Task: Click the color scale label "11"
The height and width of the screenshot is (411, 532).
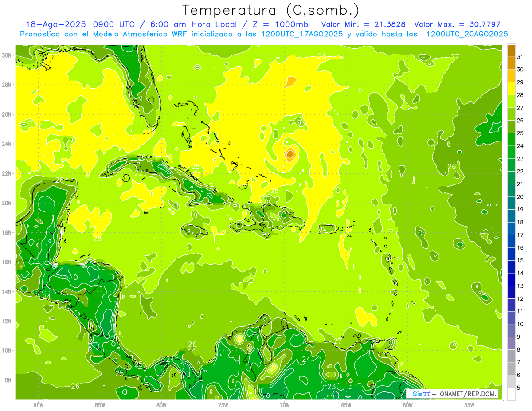Action: [x=520, y=311]
